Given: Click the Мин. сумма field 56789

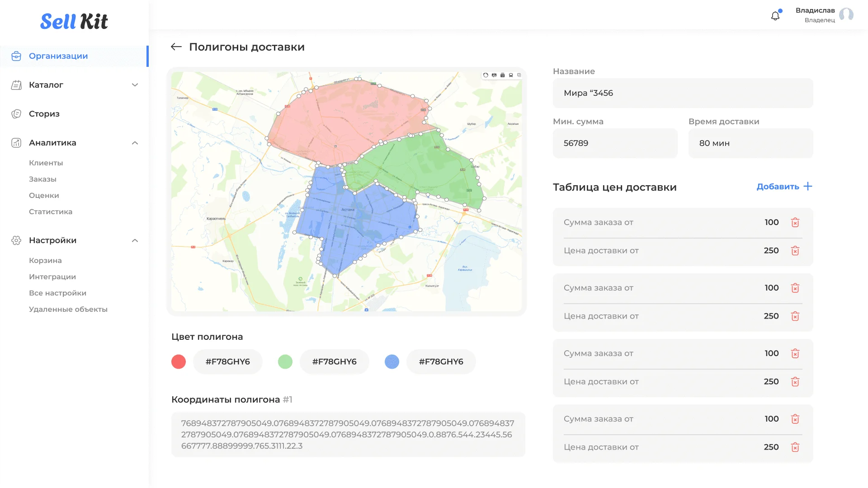Looking at the screenshot, I should coord(615,143).
